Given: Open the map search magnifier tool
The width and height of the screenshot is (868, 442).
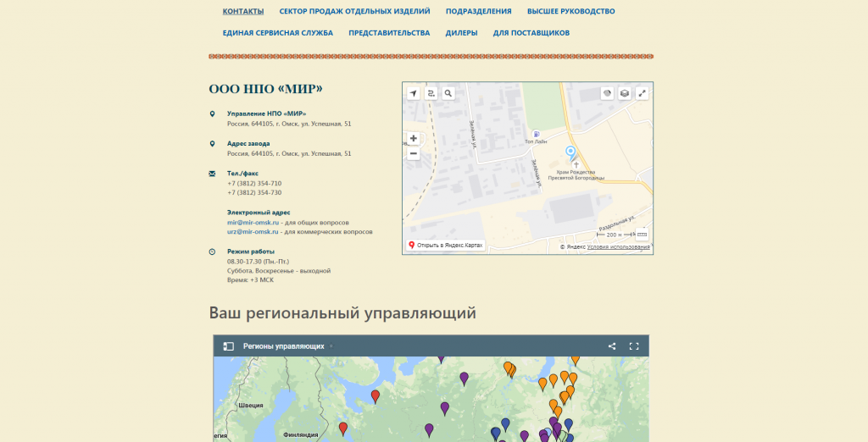Looking at the screenshot, I should tap(448, 93).
